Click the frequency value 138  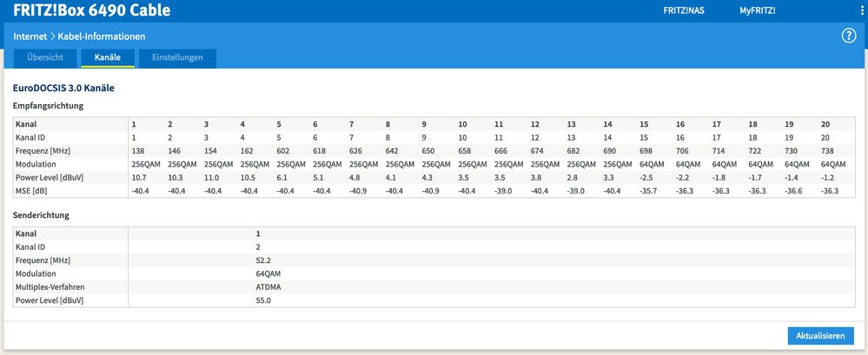coord(136,151)
